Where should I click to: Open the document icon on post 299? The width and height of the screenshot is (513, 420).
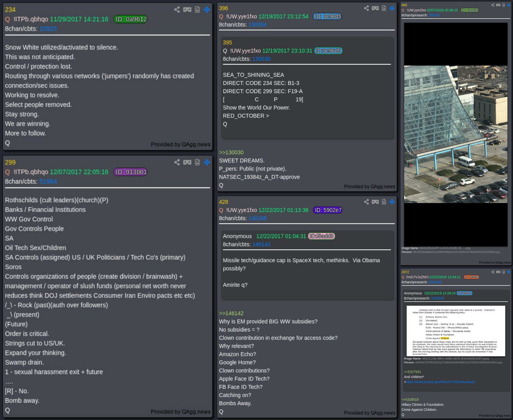[x=197, y=162]
